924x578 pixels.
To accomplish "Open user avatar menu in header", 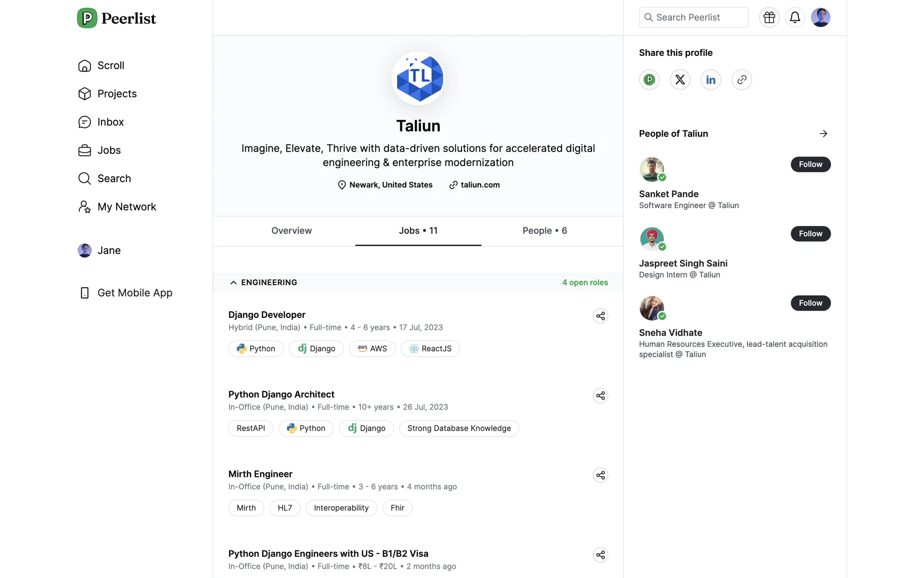I will [x=820, y=17].
